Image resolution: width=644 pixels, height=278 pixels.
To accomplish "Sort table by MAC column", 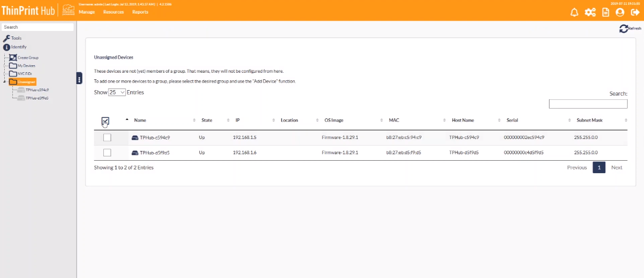I will click(x=394, y=121).
